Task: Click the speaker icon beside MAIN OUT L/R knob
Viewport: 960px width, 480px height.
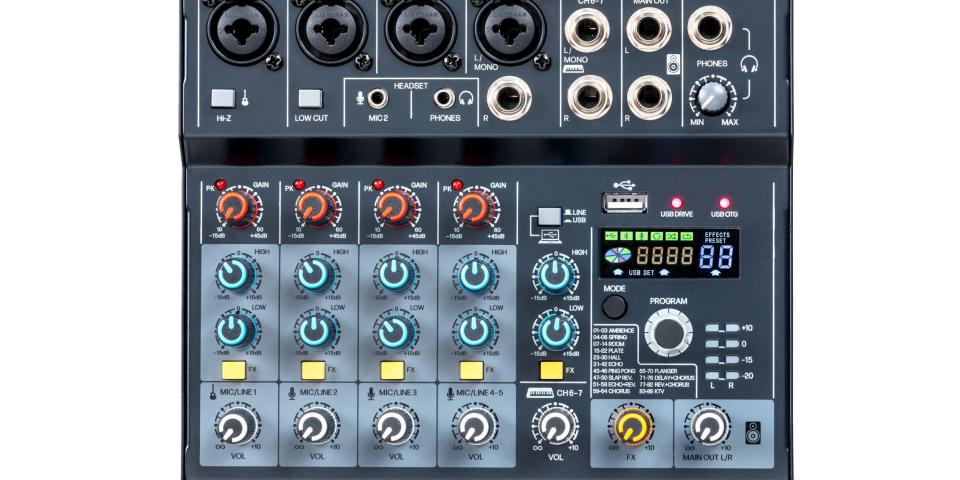Action: [753, 432]
